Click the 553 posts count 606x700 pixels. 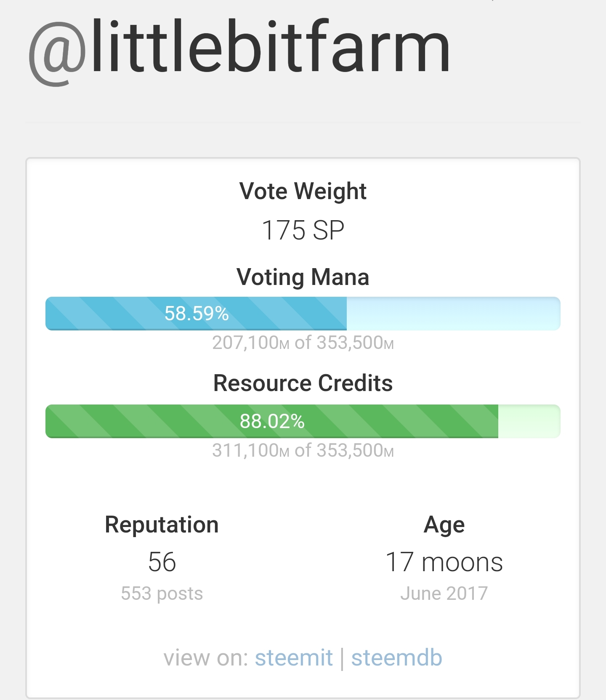[x=162, y=594]
